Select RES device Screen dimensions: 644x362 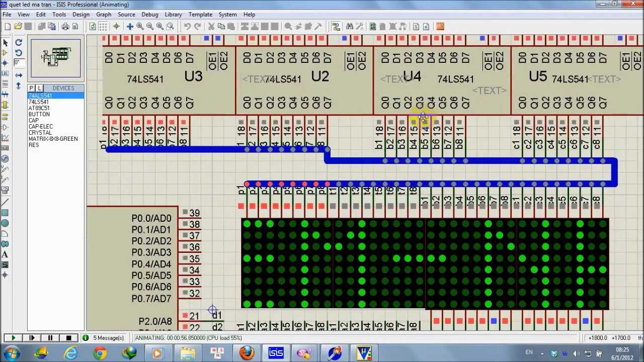pyautogui.click(x=33, y=145)
